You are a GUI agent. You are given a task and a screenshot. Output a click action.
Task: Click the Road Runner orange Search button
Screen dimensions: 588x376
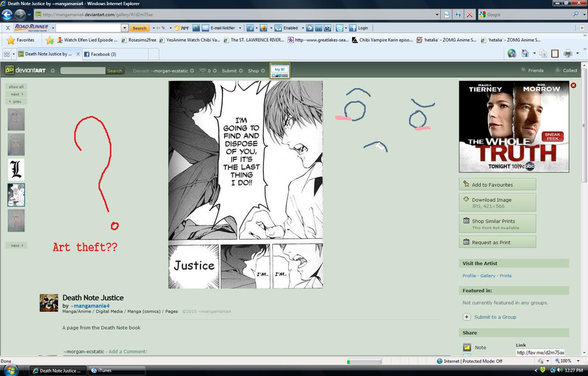pos(140,28)
